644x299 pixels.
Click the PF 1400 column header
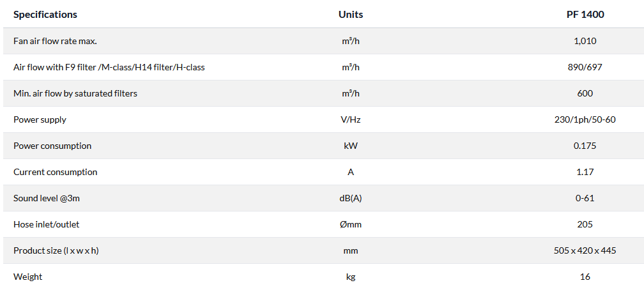(x=585, y=15)
